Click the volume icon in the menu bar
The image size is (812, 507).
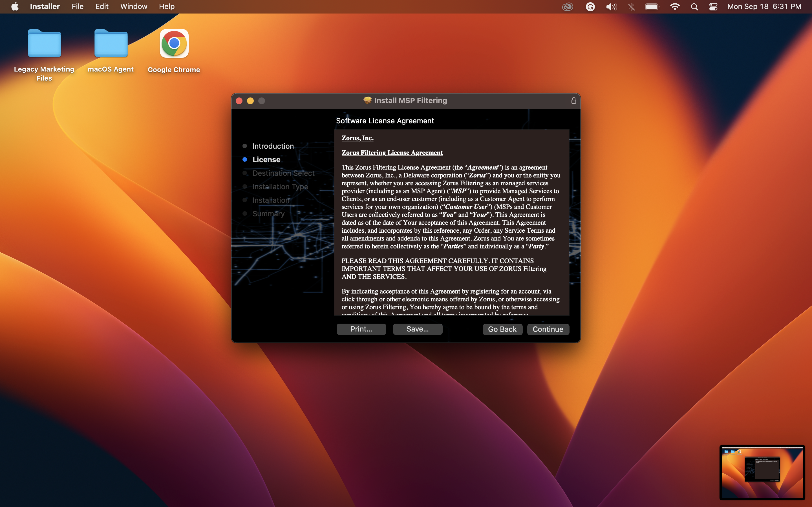click(x=611, y=6)
